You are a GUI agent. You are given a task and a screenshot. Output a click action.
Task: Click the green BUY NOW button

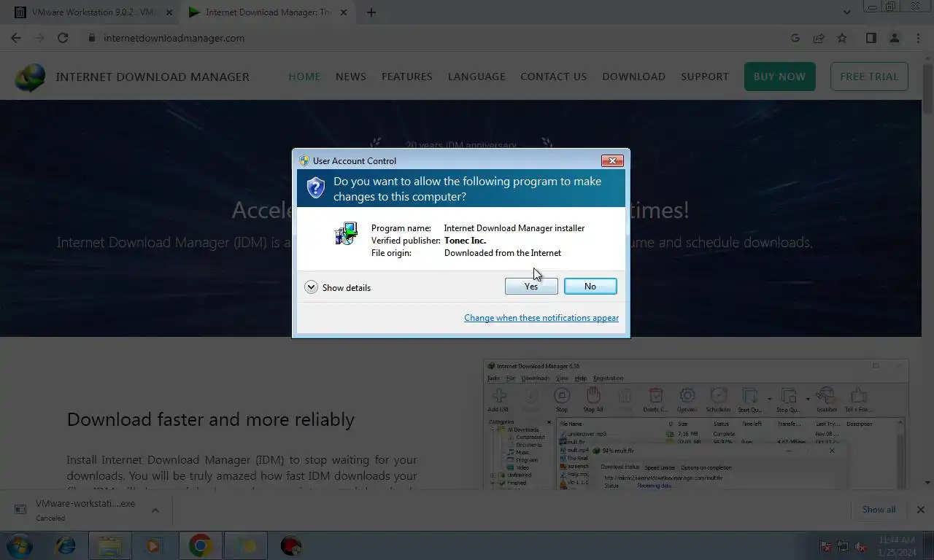(x=779, y=77)
